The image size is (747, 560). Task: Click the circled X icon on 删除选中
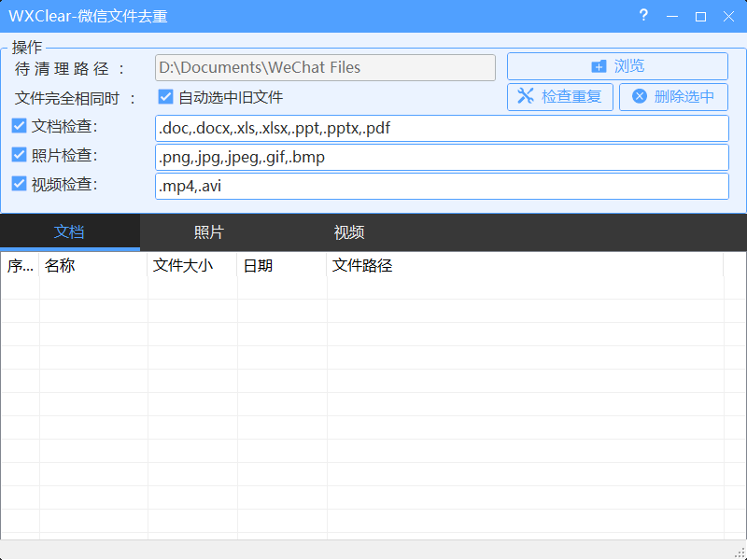click(x=639, y=97)
